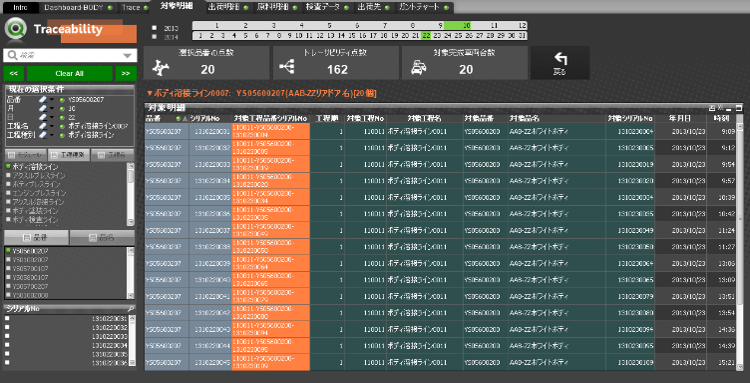Viewport: 750px width, 383px height.
Task: Click the 品名 list button
Action: 102,238
